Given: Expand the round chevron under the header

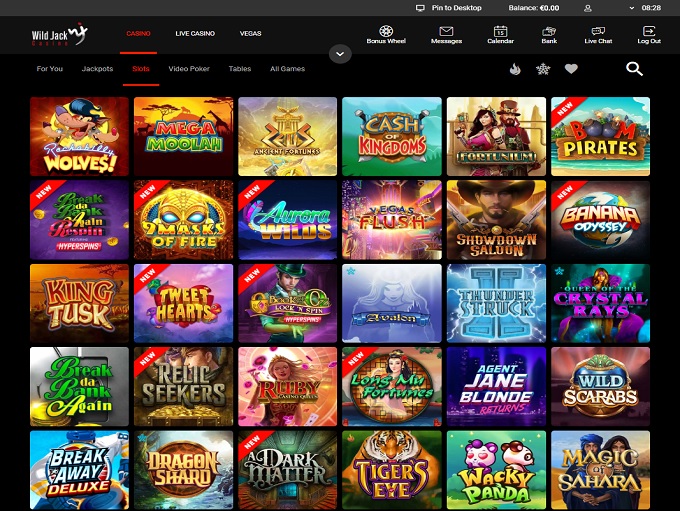Looking at the screenshot, I should click(340, 54).
